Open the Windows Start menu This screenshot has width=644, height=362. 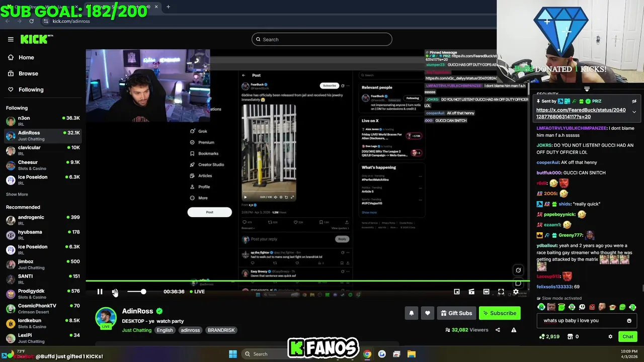tap(233, 354)
